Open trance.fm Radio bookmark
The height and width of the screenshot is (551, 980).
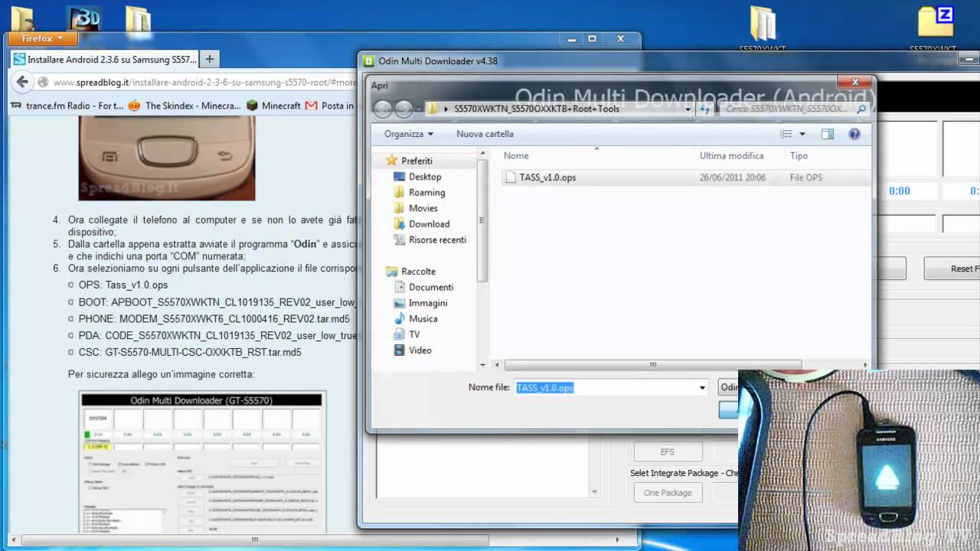[x=67, y=106]
